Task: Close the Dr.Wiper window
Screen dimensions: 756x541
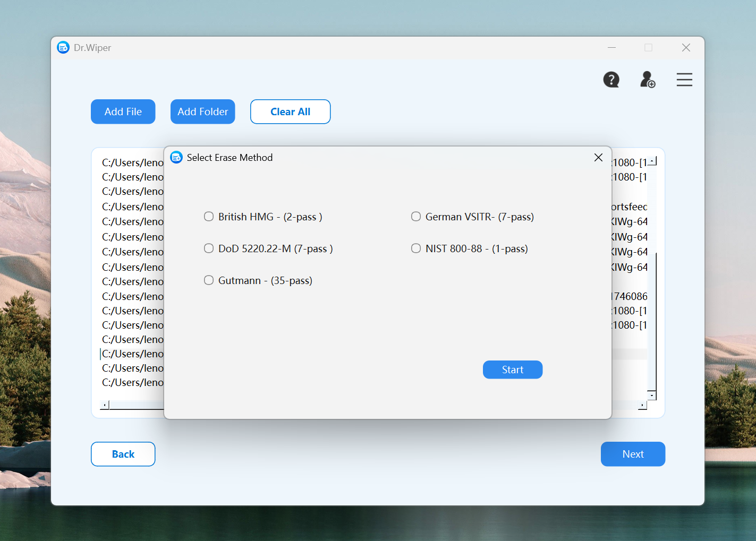Action: (686, 48)
